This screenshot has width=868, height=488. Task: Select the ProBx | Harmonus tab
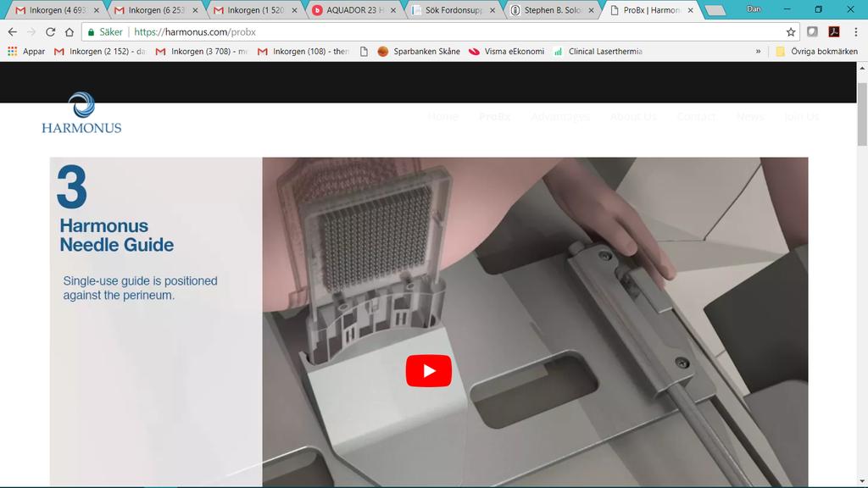pos(648,10)
